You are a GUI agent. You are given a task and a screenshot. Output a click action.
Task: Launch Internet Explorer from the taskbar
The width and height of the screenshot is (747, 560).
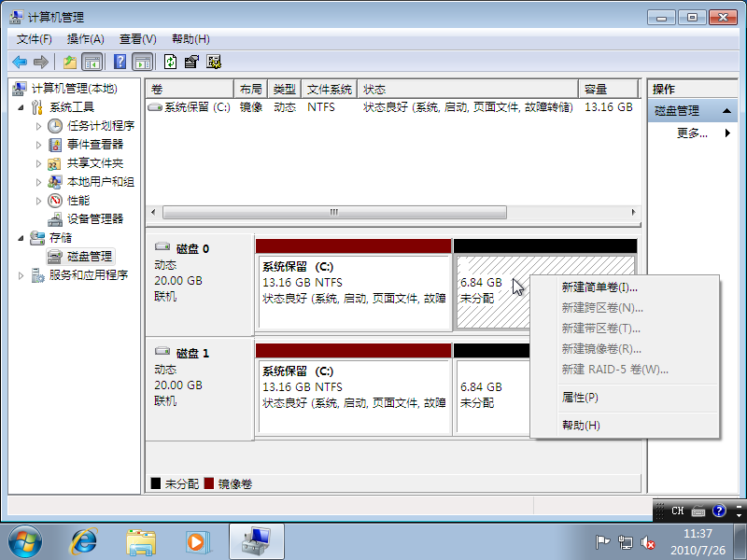(84, 542)
